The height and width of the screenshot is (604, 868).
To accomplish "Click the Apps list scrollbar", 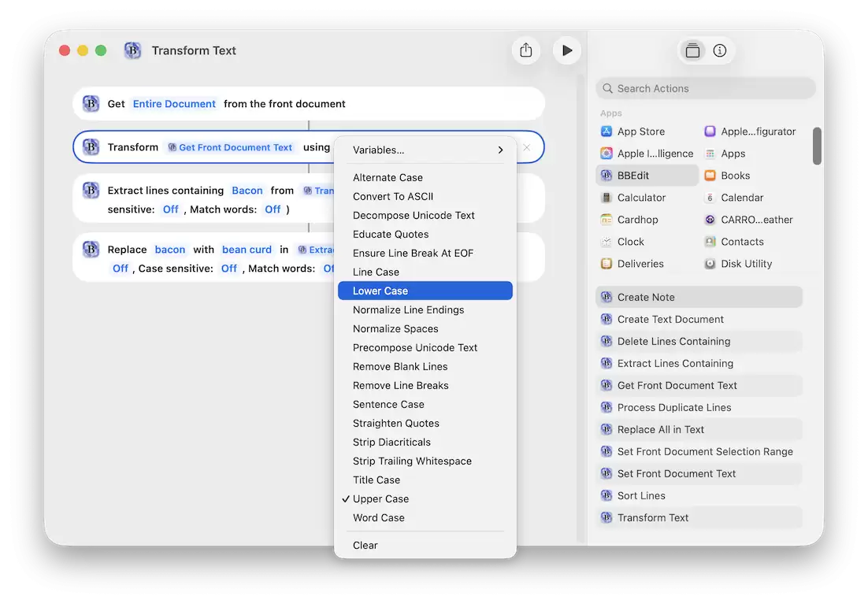I will coord(817,146).
